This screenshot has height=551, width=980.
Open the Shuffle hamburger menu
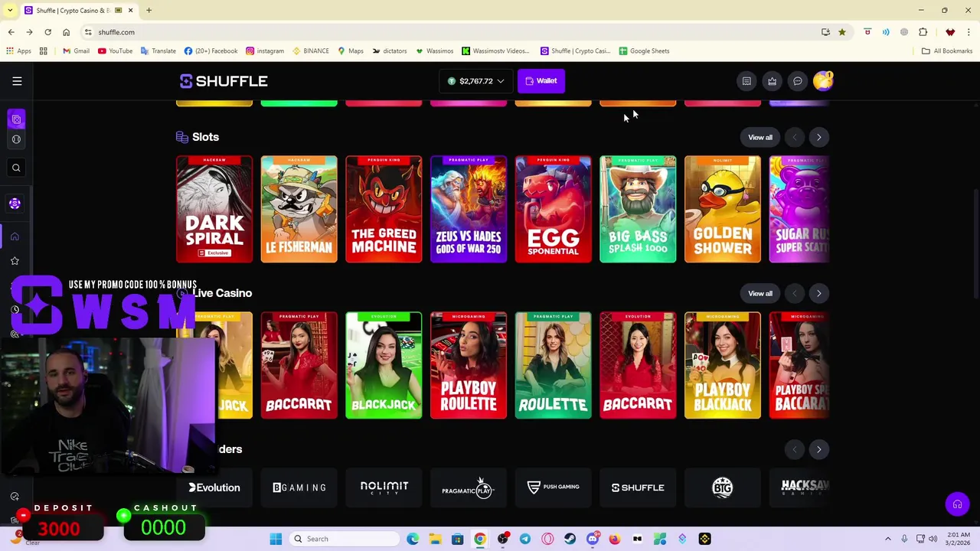click(x=17, y=81)
